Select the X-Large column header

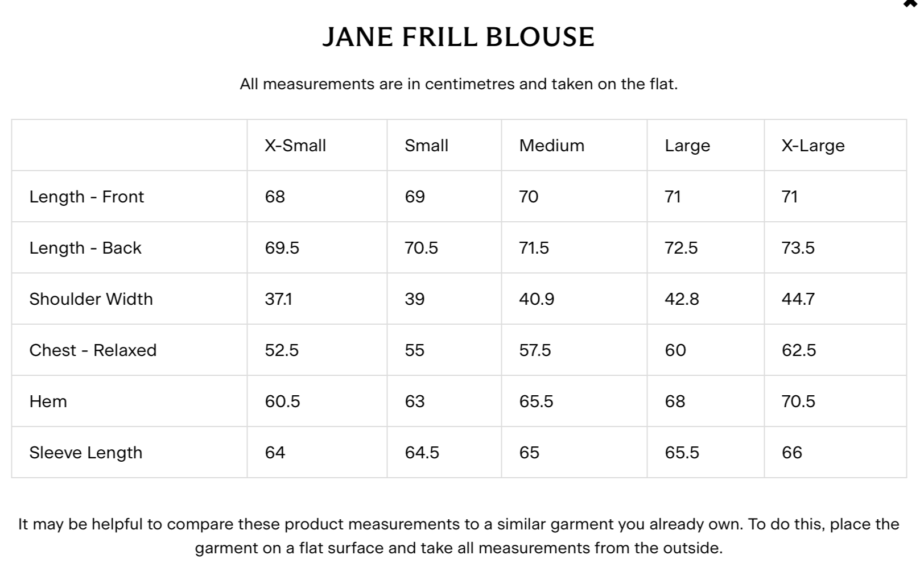point(812,146)
